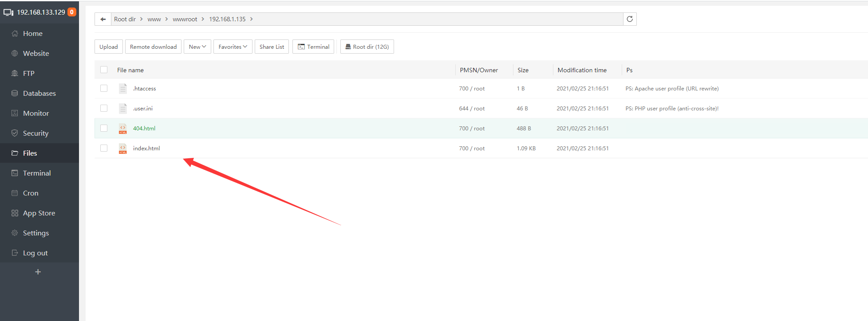
Task: Click the .htaccess file icon
Action: pos(123,89)
